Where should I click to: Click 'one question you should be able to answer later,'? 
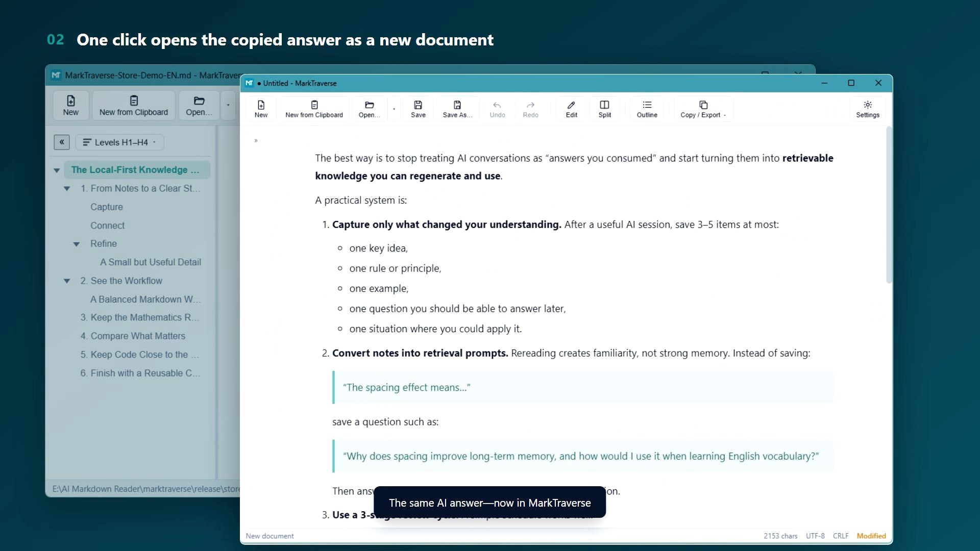coord(457,309)
